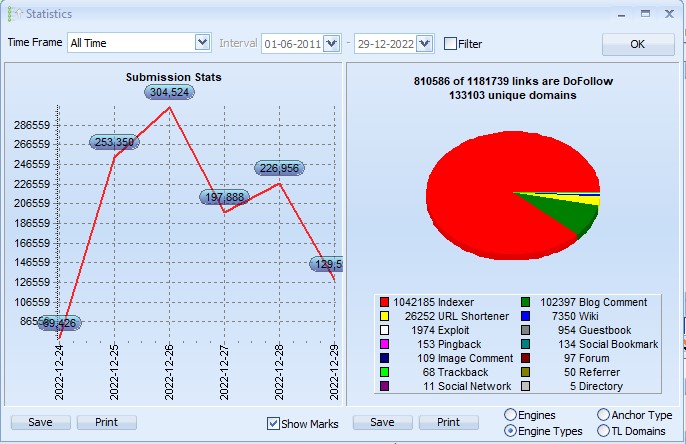Choose the Anchor Type radio option

point(603,415)
